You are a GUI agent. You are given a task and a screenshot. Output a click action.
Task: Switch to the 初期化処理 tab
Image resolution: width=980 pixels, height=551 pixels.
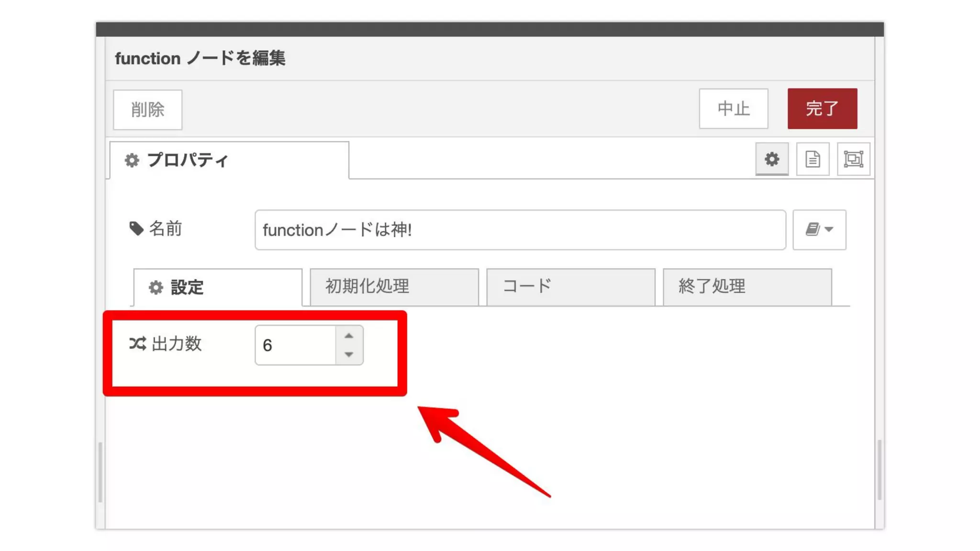coord(394,287)
